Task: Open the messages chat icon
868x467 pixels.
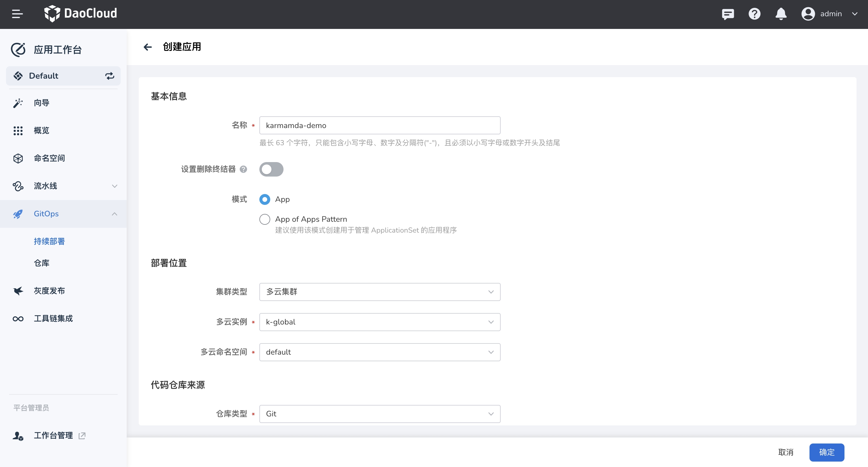Action: [727, 14]
